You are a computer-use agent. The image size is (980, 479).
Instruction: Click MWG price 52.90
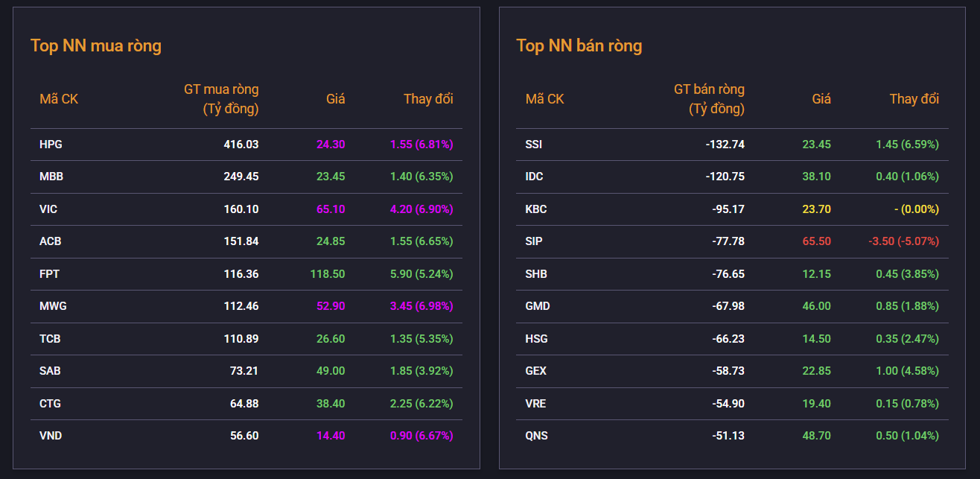[x=331, y=306]
